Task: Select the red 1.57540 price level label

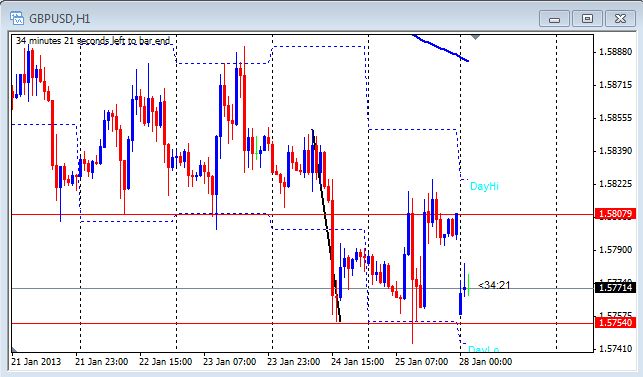Action: coord(615,322)
